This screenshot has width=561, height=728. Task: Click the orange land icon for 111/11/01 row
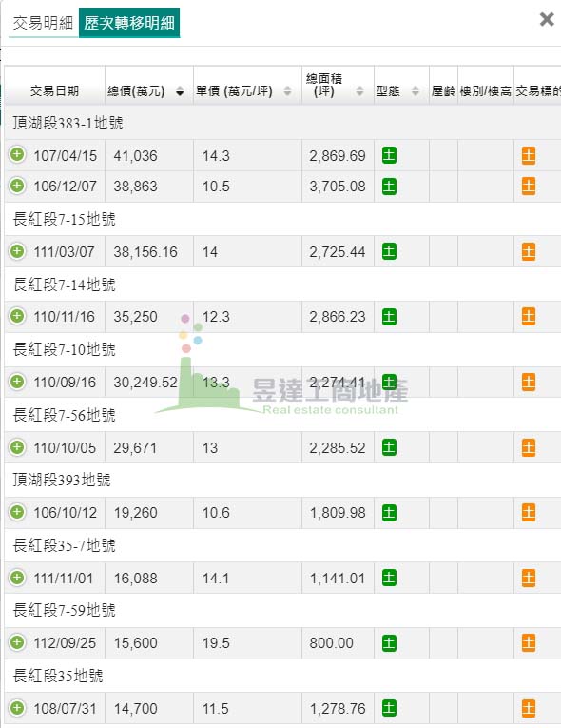[529, 578]
